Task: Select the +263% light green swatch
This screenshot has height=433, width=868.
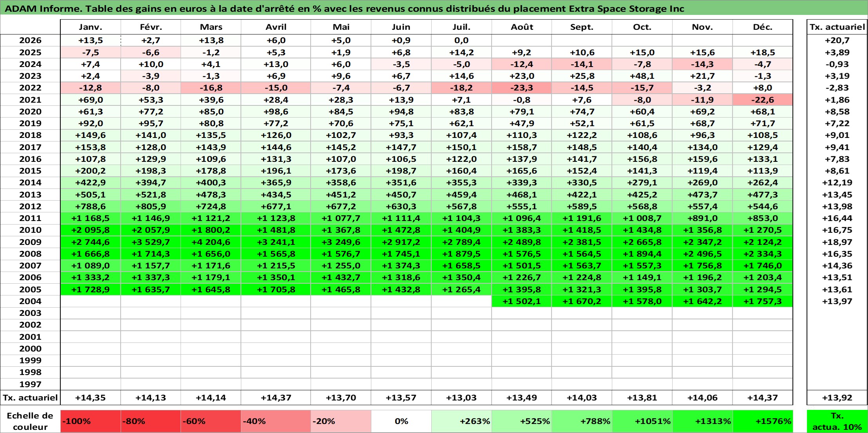Action: pos(461,421)
